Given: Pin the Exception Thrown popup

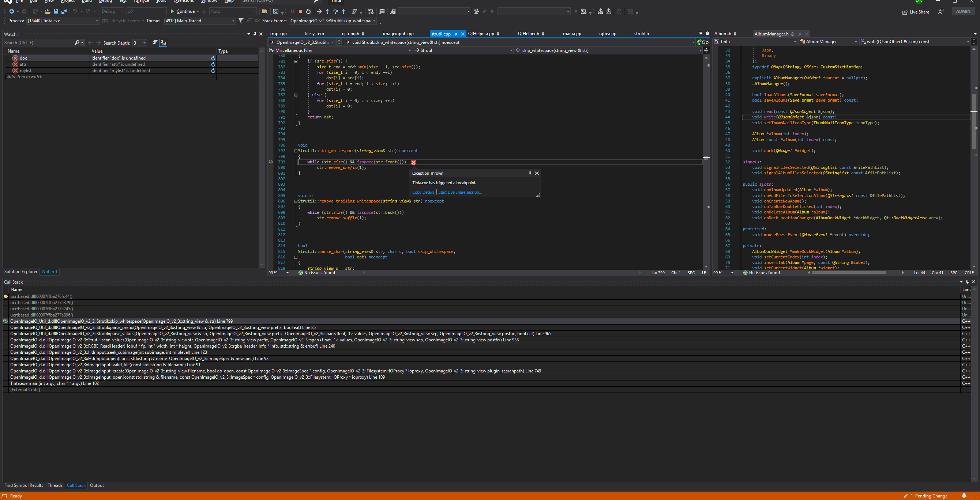Looking at the screenshot, I should tap(530, 173).
